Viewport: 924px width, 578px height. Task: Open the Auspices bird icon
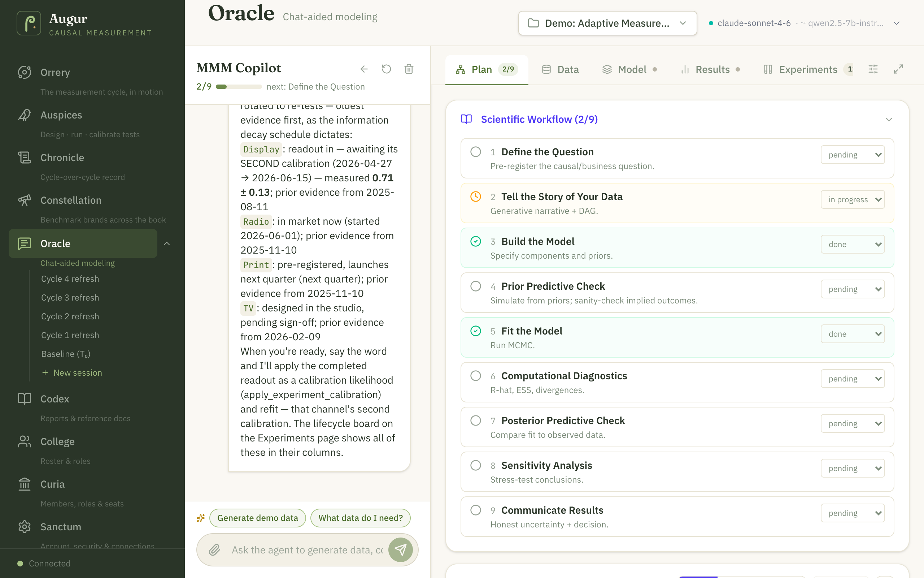[x=25, y=115]
